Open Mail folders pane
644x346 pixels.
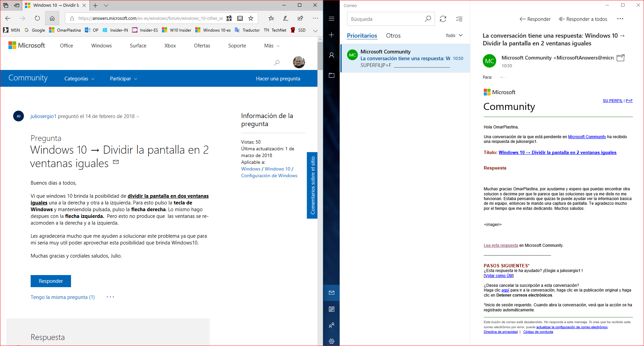pyautogui.click(x=332, y=75)
